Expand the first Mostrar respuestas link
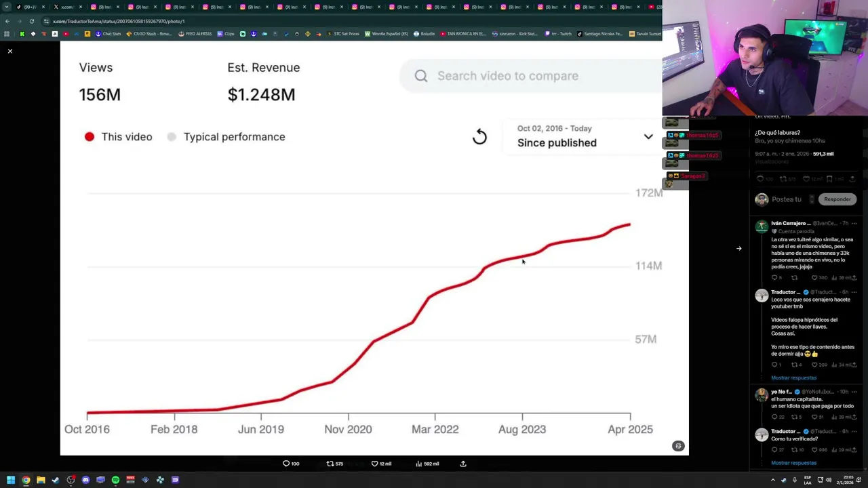The width and height of the screenshot is (868, 488). coord(793,378)
